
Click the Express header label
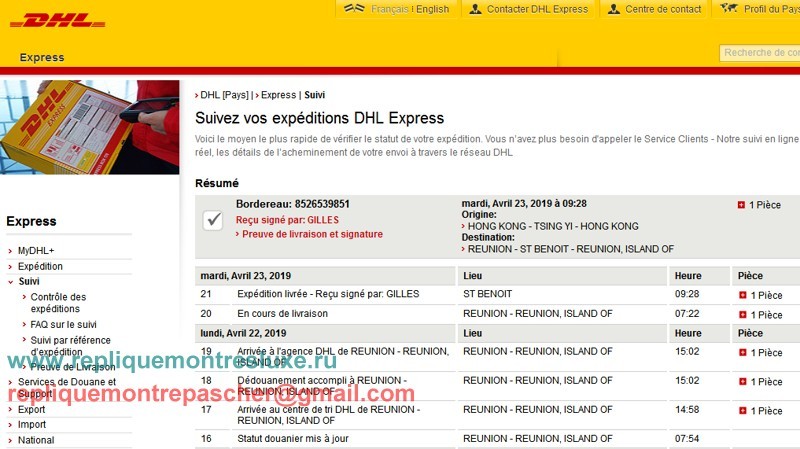tap(42, 57)
